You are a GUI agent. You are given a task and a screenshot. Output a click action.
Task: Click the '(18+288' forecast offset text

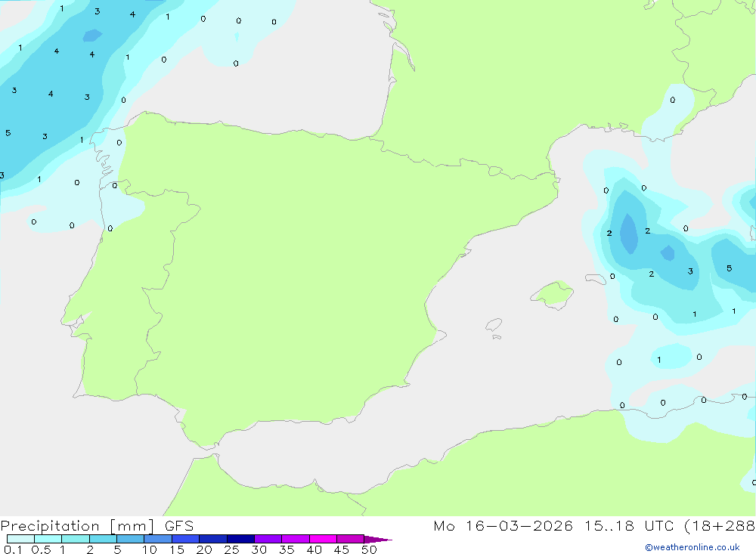click(720, 526)
